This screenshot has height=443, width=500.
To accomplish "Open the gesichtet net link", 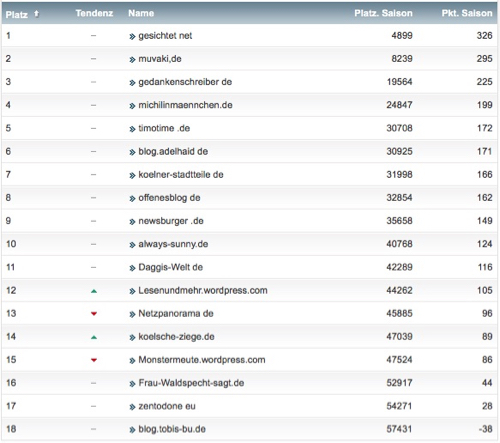I will coord(165,36).
